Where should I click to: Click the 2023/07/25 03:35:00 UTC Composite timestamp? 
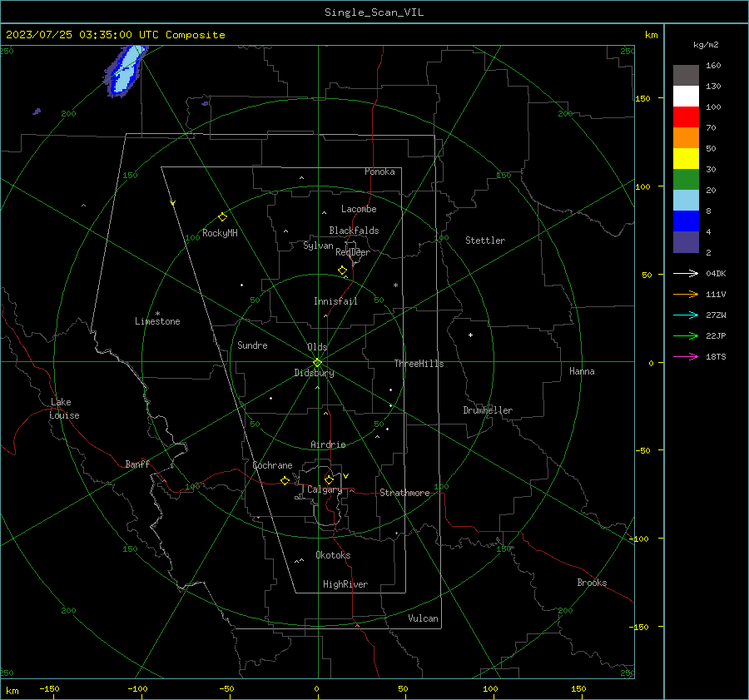pyautogui.click(x=115, y=35)
